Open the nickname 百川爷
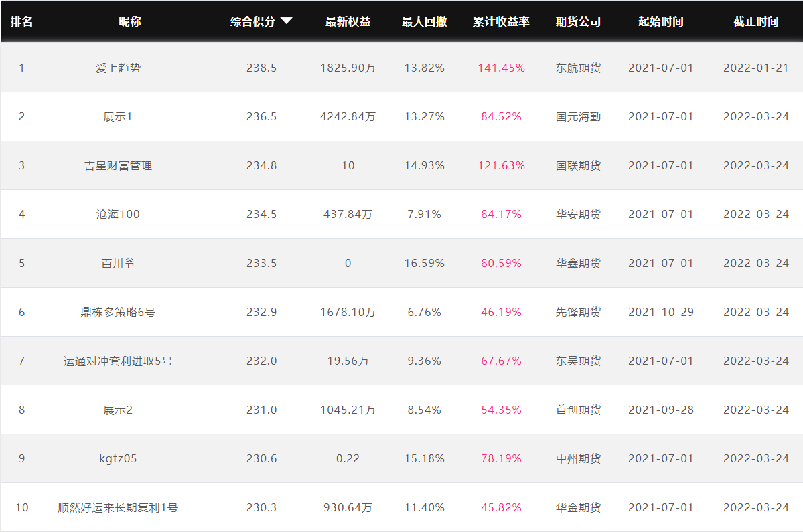 [x=118, y=264]
